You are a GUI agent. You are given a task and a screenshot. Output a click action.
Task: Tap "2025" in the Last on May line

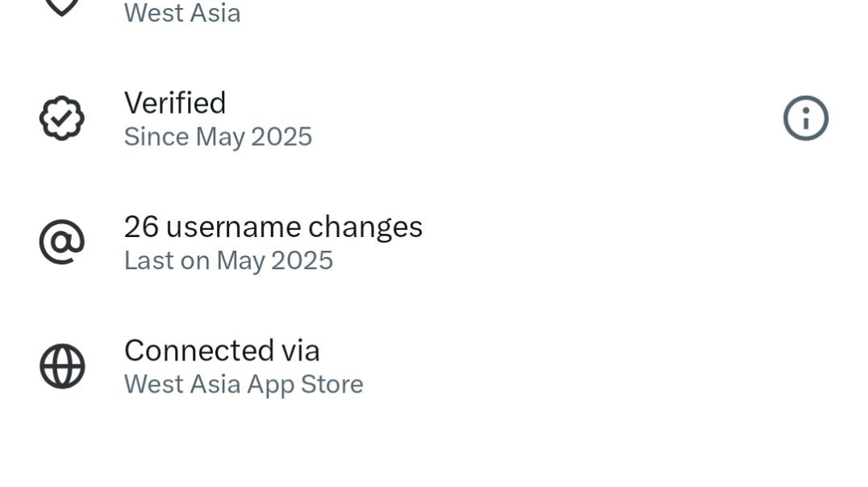pos(303,260)
